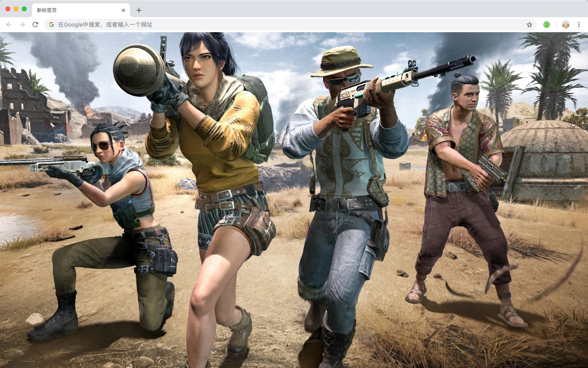
Task: Open the green extension icon
Action: (x=547, y=24)
